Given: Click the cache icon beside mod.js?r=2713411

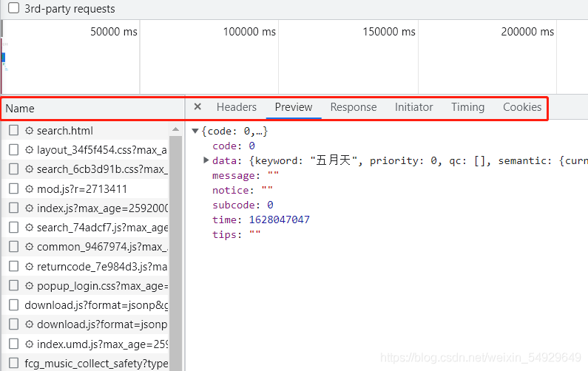Looking at the screenshot, I should click(30, 188).
